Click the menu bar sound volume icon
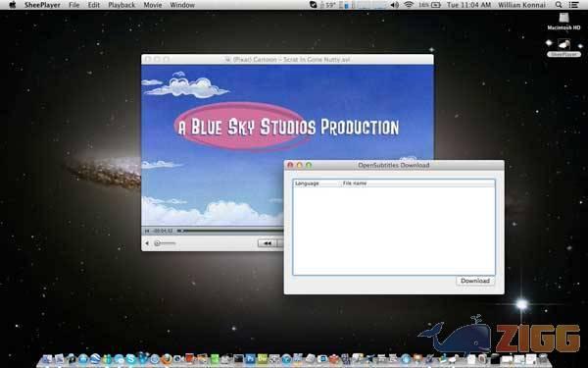 (x=395, y=5)
